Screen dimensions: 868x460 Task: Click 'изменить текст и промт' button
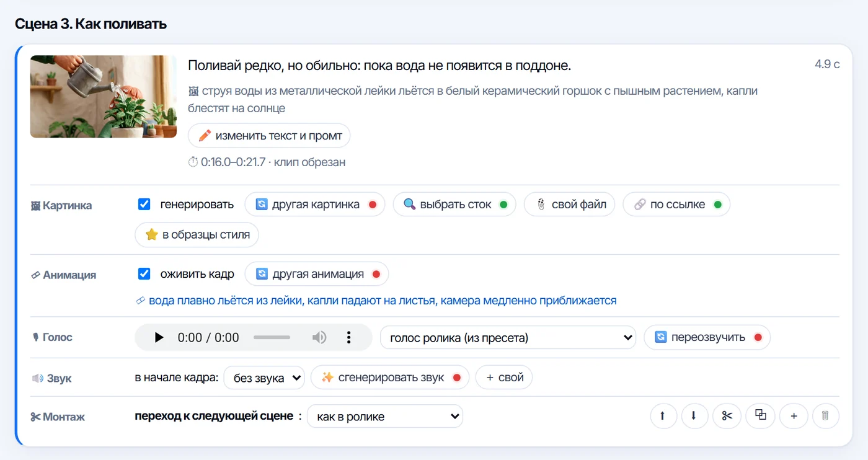pyautogui.click(x=269, y=135)
